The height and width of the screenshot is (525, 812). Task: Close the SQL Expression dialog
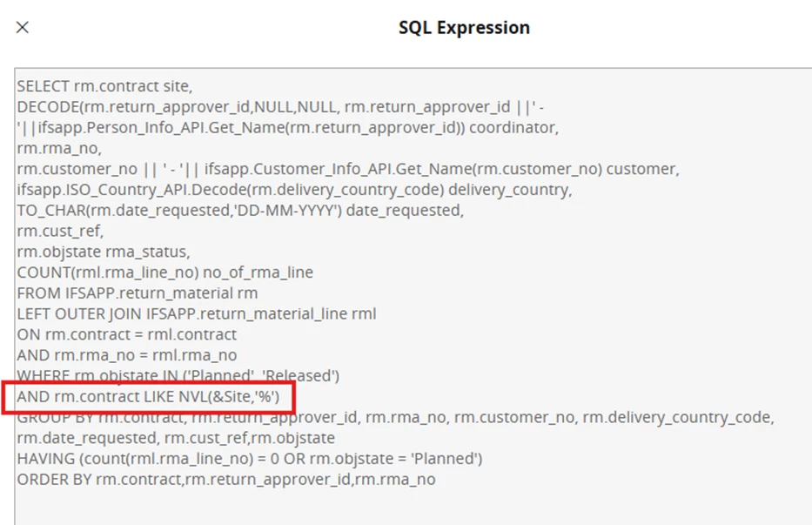[23, 27]
